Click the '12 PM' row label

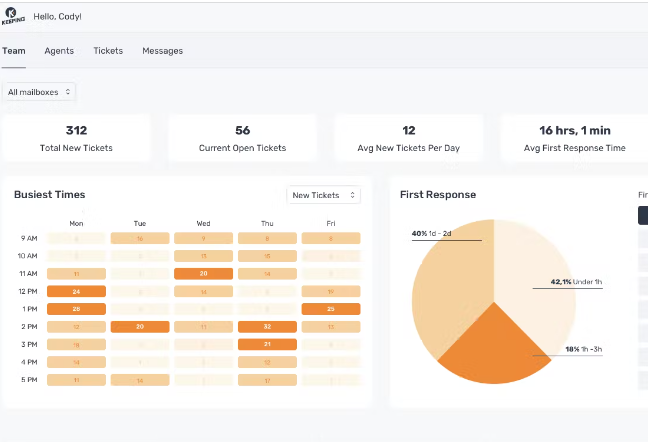click(x=28, y=292)
